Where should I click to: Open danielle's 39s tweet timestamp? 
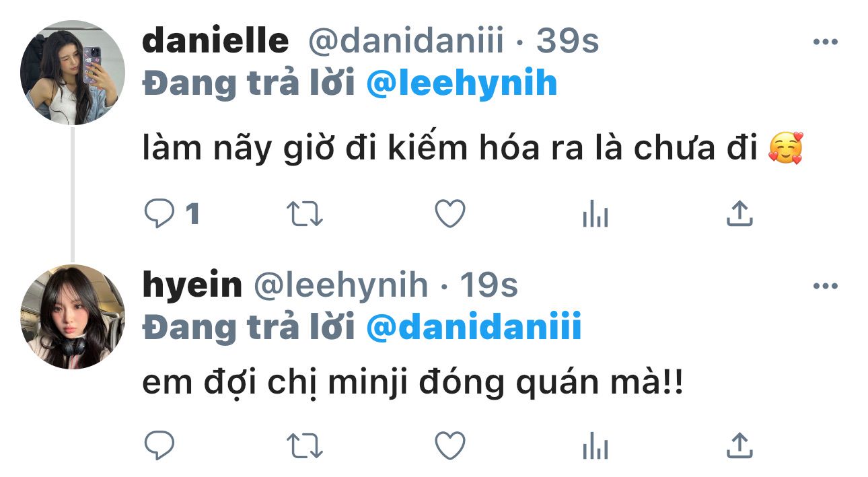coord(567,42)
